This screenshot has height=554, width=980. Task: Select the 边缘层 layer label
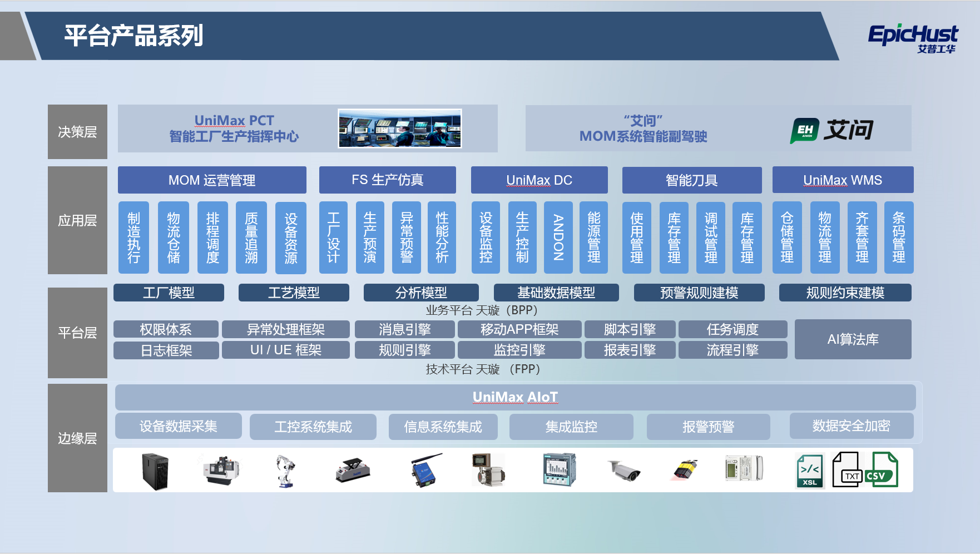[x=77, y=438]
